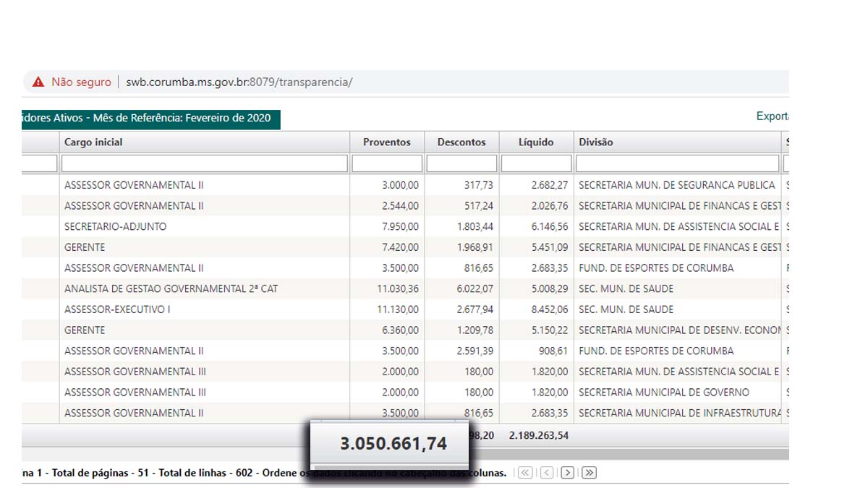Viewport: 868px width, 488px height.
Task: Open the Exportar link
Action: [x=773, y=116]
